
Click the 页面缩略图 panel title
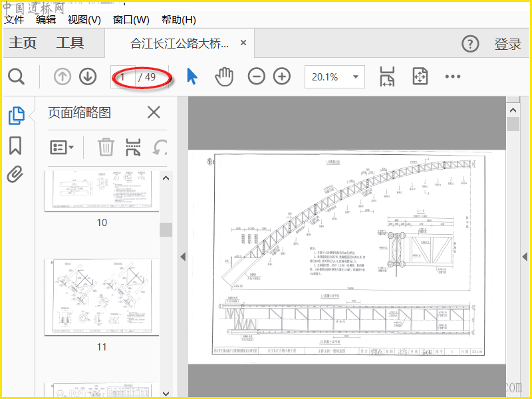[x=79, y=112]
